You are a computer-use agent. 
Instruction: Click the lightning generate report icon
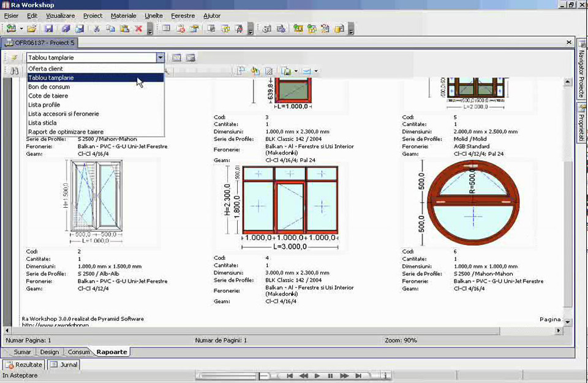pyautogui.click(x=14, y=58)
